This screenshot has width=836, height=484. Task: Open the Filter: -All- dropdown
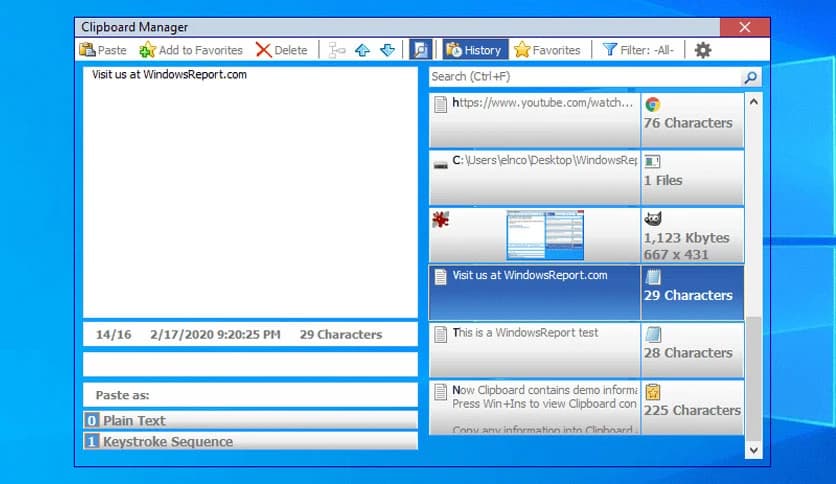pyautogui.click(x=638, y=50)
